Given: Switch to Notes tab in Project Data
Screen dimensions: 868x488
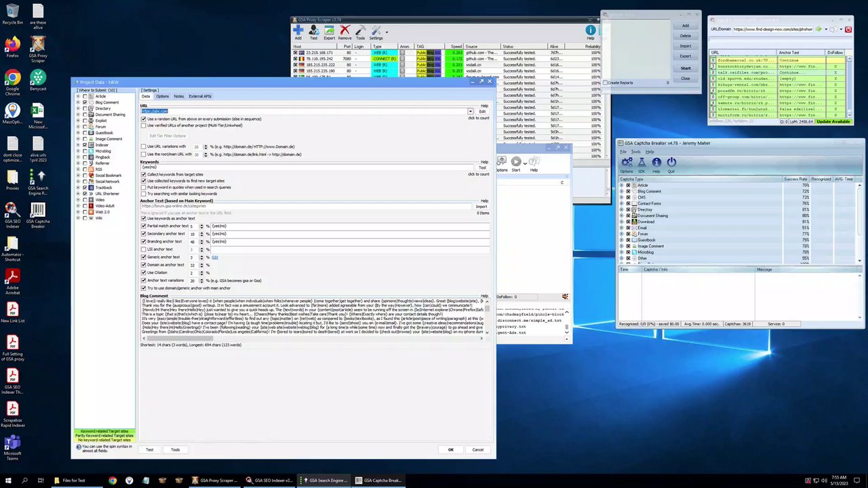Looking at the screenshot, I should [178, 96].
